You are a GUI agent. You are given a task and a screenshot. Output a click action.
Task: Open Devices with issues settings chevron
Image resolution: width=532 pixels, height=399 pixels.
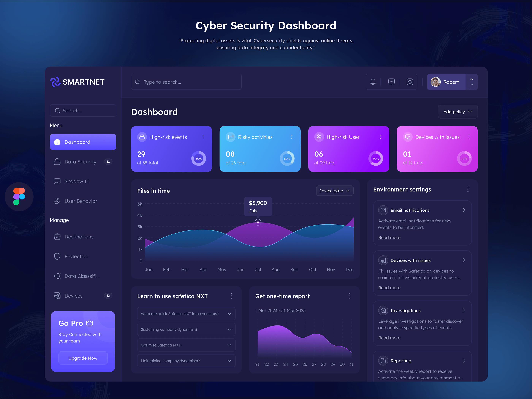coord(464,260)
